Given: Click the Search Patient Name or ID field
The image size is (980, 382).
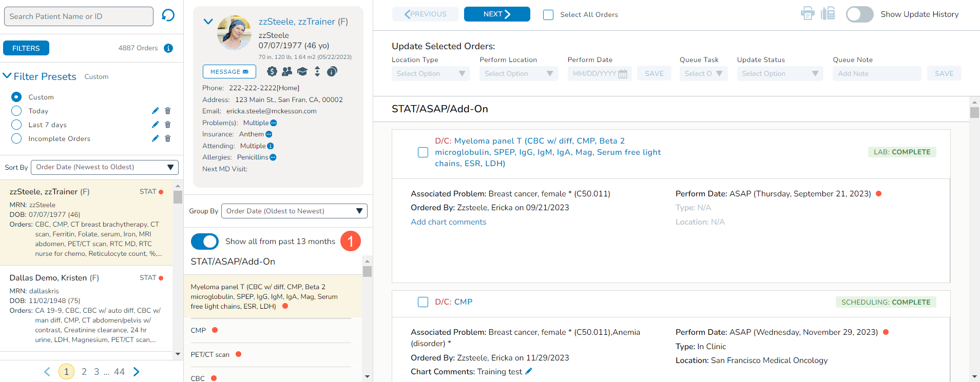Looking at the screenshot, I should pyautogui.click(x=79, y=16).
